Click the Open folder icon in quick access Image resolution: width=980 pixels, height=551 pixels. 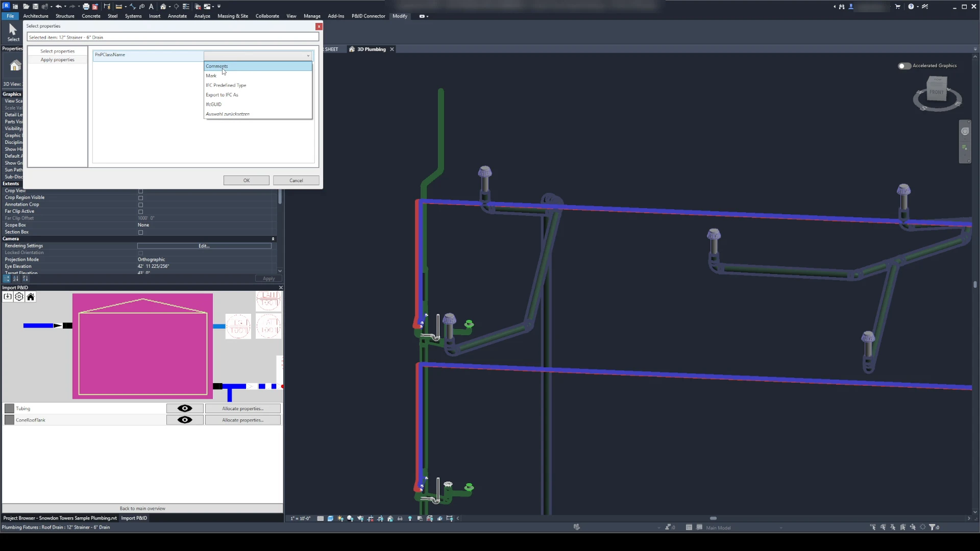click(x=26, y=7)
